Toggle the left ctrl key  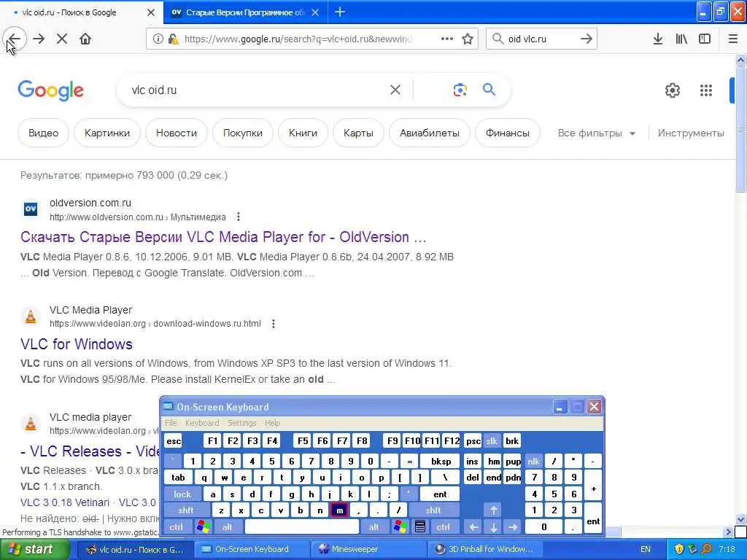177,527
